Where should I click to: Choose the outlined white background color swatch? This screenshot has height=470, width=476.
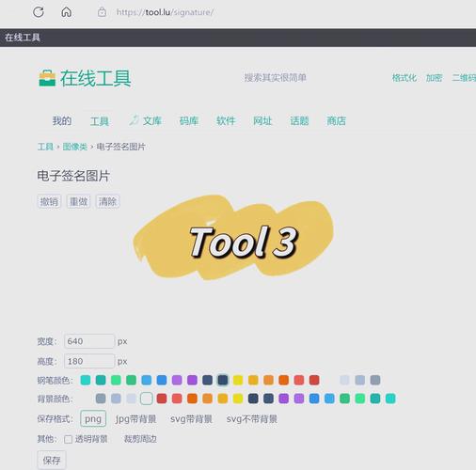click(x=147, y=399)
